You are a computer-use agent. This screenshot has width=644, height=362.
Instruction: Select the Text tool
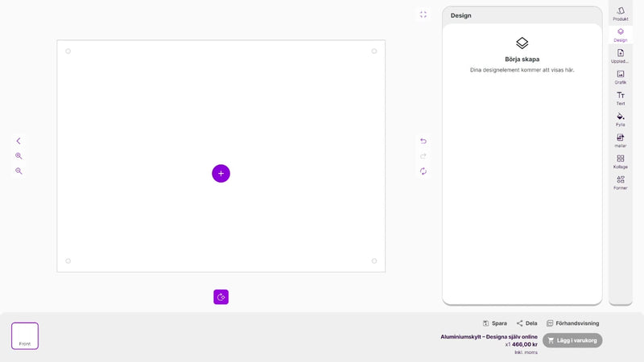pos(621,98)
